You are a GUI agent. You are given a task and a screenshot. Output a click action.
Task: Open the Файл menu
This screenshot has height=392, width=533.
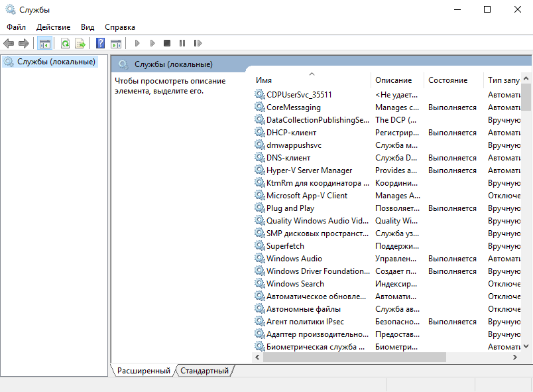17,27
